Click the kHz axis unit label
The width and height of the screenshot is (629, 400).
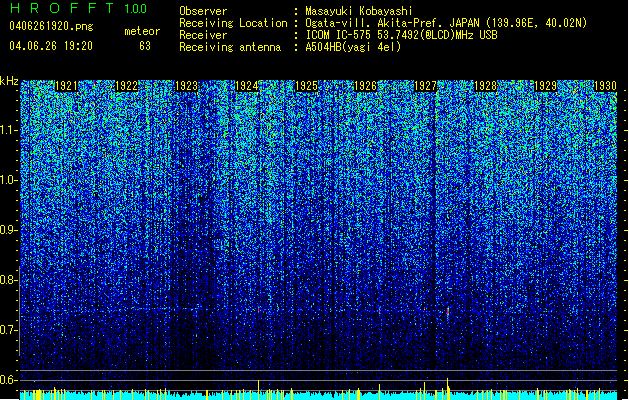(x=9, y=81)
